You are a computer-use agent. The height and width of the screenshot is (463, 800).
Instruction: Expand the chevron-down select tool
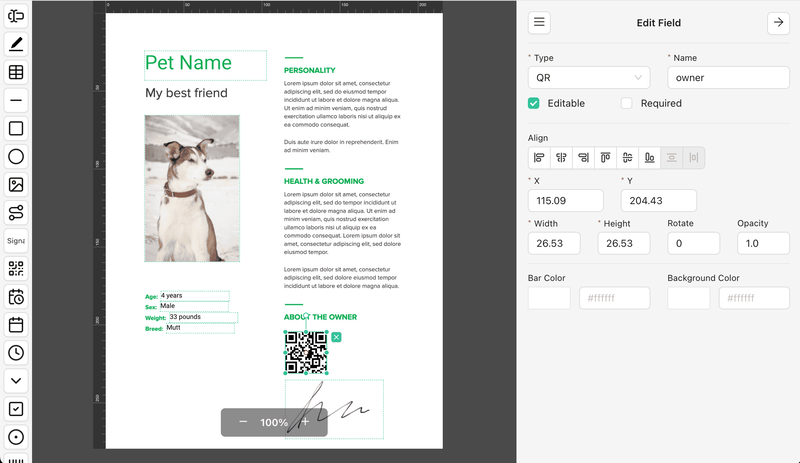point(16,381)
